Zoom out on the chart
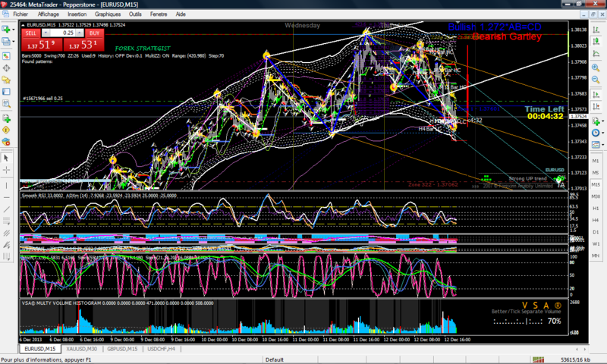Viewport: 607px width, 364px height. coord(596,80)
